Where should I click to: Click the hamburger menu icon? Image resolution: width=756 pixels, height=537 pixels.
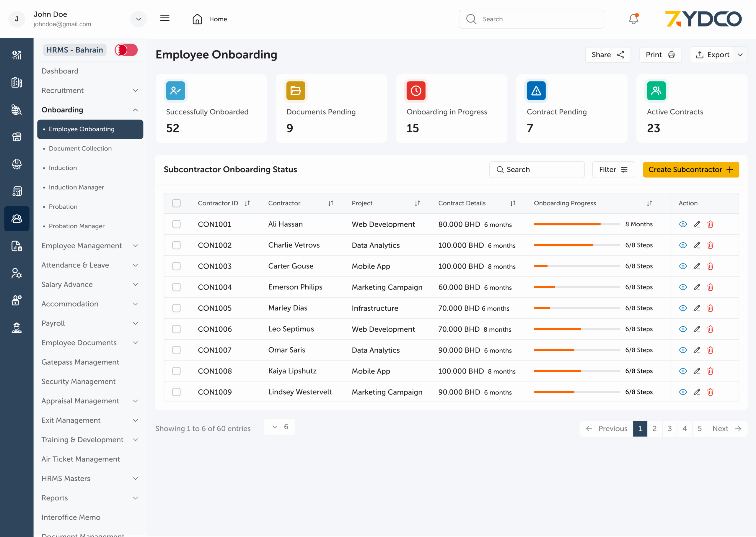coord(165,18)
